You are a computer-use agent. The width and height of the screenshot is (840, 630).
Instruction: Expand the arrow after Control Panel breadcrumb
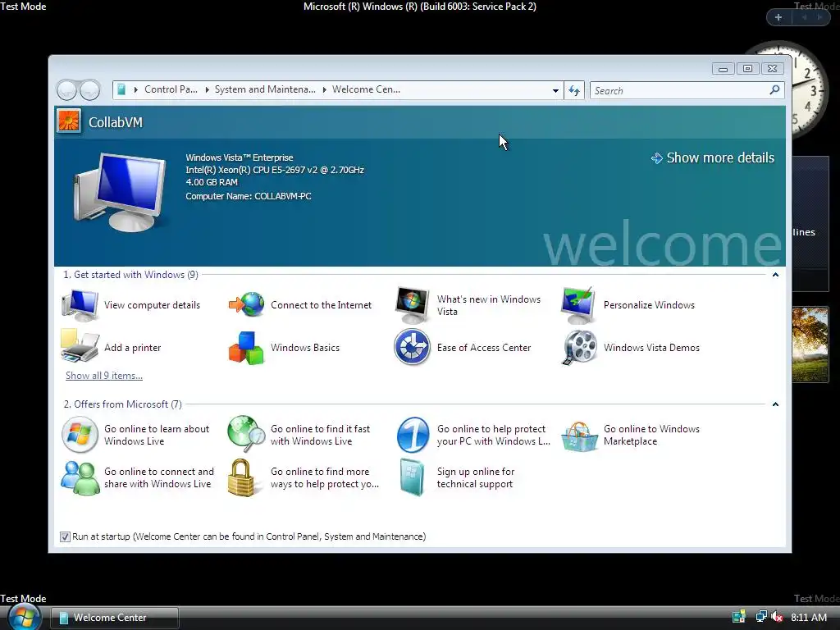(208, 89)
